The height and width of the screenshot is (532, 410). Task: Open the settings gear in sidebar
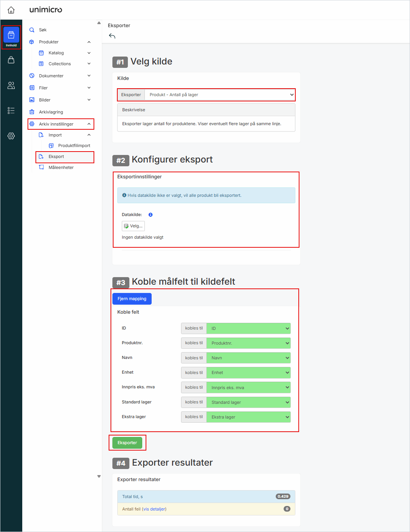click(11, 136)
